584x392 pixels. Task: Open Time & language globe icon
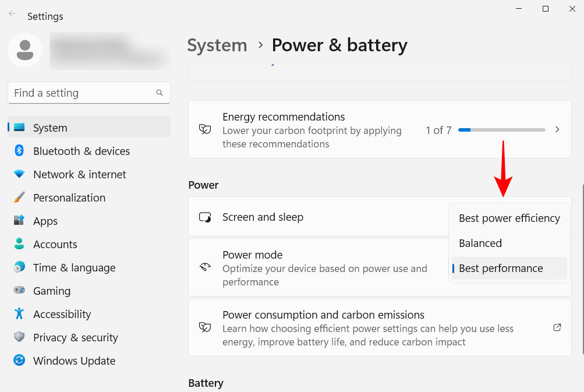[x=19, y=267]
